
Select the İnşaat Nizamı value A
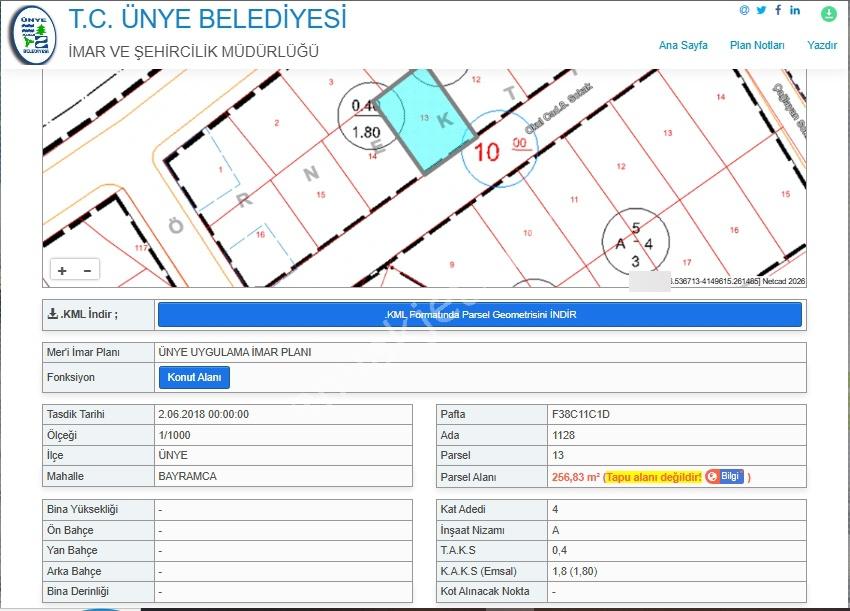pyautogui.click(x=556, y=530)
